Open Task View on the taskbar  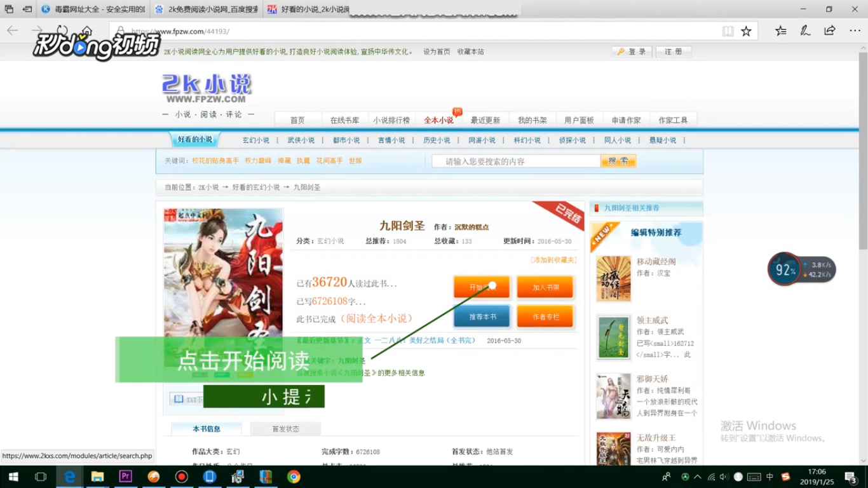(x=41, y=477)
